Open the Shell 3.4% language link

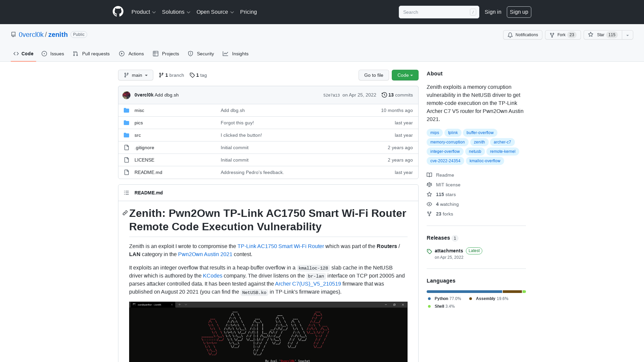pos(441,306)
